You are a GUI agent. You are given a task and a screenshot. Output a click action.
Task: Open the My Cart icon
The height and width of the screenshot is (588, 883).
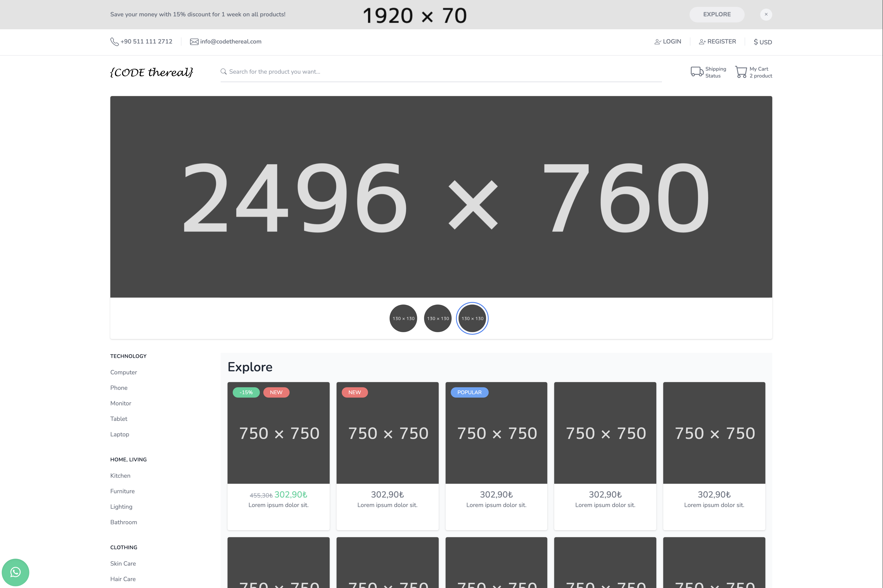[x=741, y=72]
